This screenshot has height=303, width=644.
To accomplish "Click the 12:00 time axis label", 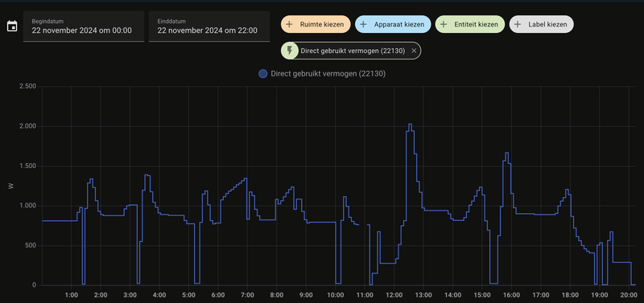I will coord(394,295).
